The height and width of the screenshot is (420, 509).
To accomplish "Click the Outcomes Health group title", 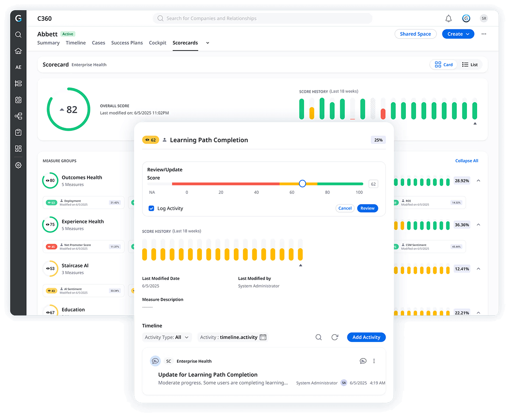I will coord(82,177).
